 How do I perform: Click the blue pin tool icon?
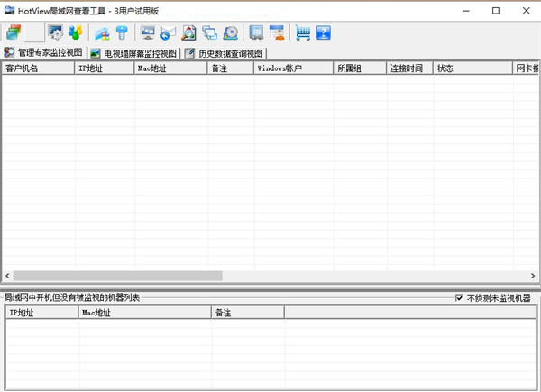(122, 33)
